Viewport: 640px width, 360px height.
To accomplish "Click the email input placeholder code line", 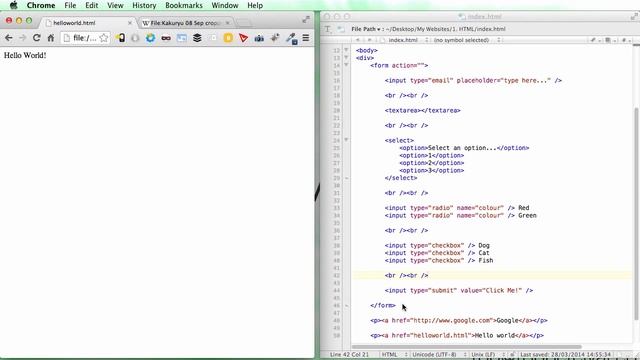I will click(x=473, y=80).
